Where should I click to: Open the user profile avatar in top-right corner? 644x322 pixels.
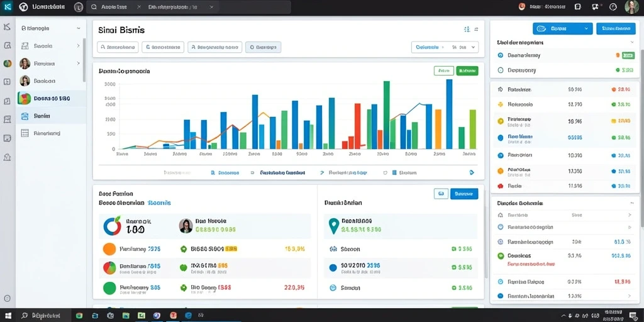pos(631,7)
